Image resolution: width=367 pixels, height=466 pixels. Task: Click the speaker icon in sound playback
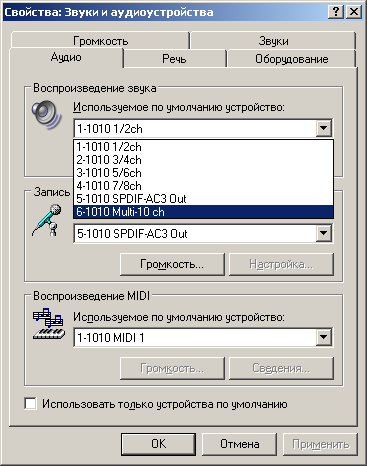46,115
